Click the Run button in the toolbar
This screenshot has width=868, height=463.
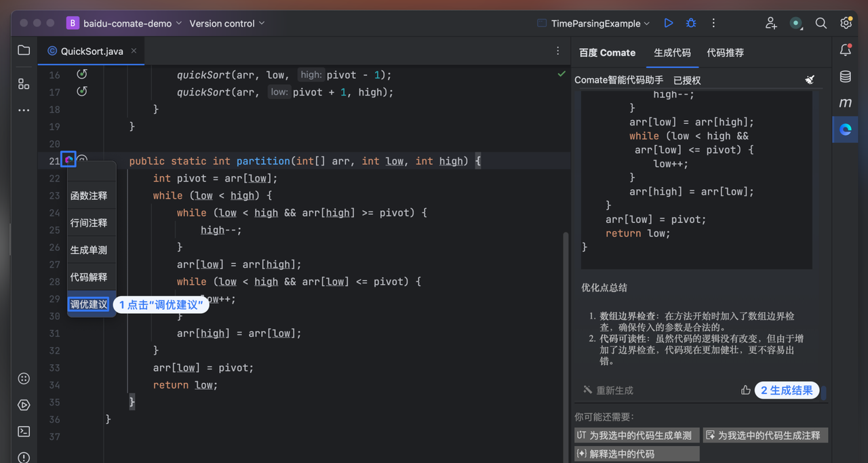point(669,23)
